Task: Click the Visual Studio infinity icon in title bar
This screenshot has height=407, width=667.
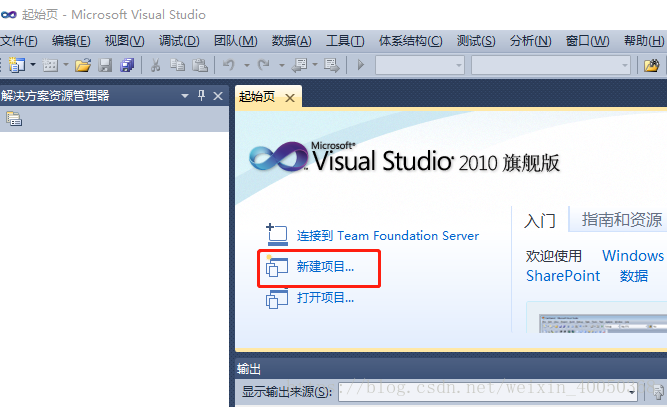Action: pos(9,15)
